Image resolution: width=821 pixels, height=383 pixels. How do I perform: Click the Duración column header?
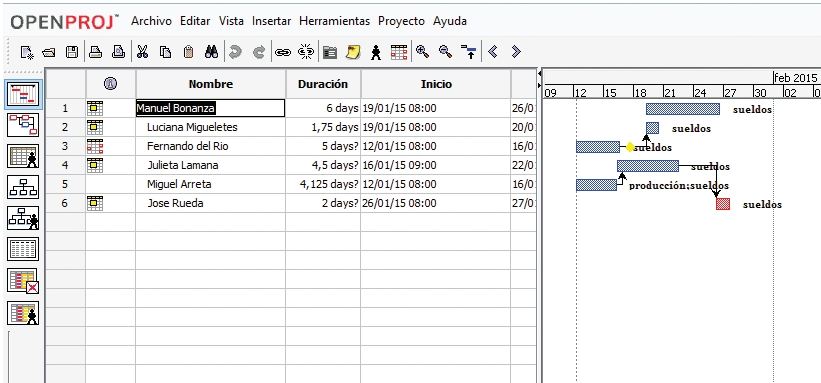tap(323, 84)
